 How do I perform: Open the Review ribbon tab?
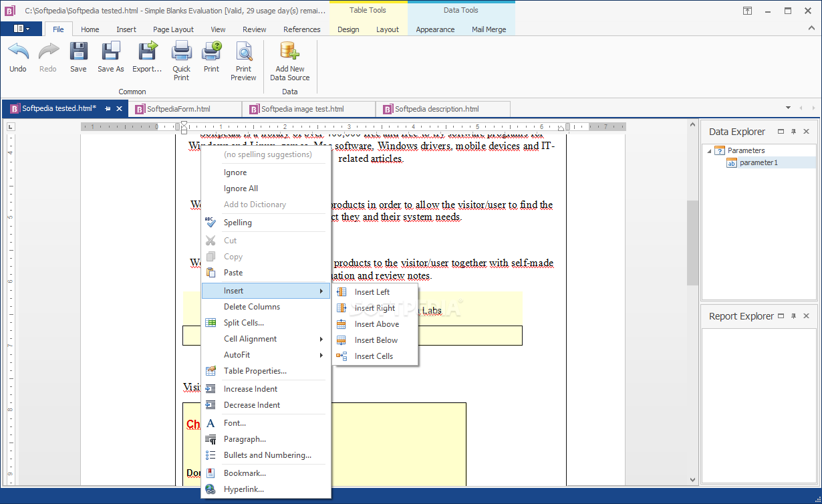254,29
